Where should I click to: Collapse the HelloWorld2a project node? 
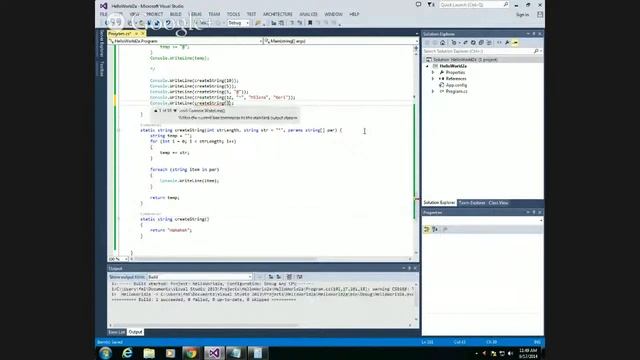[x=427, y=66]
